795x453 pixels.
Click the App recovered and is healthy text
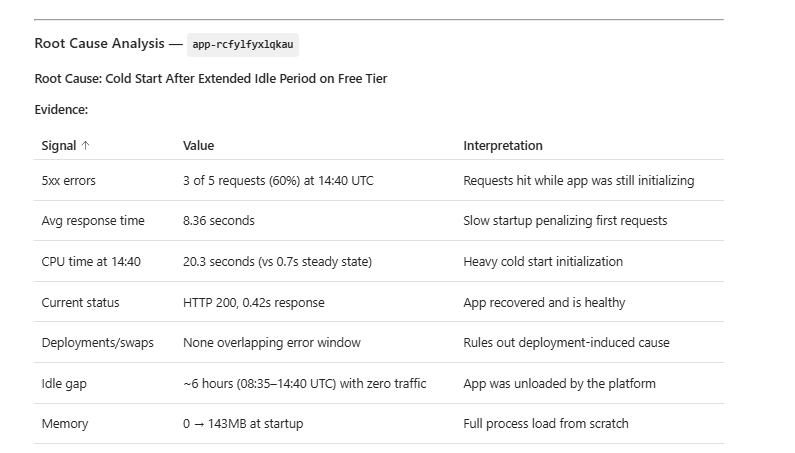[544, 302]
